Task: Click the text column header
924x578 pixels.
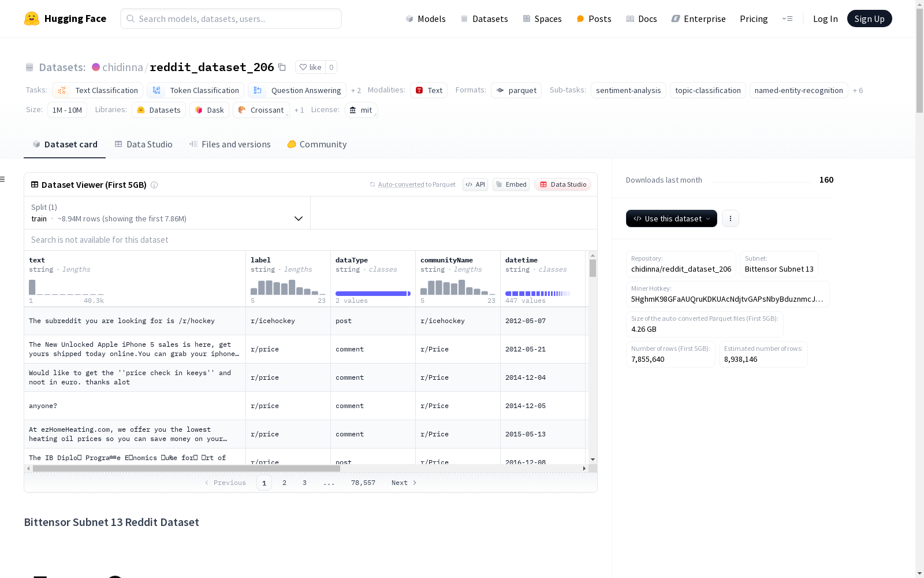Action: [x=135, y=279]
